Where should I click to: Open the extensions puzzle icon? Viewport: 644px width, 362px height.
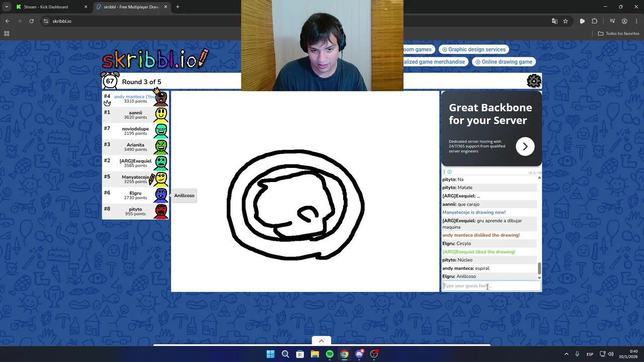595,21
